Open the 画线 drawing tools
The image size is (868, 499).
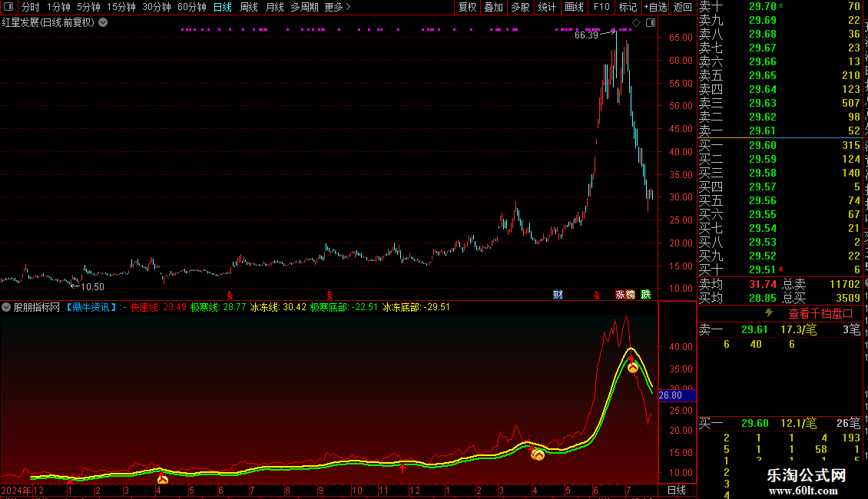pyautogui.click(x=574, y=7)
